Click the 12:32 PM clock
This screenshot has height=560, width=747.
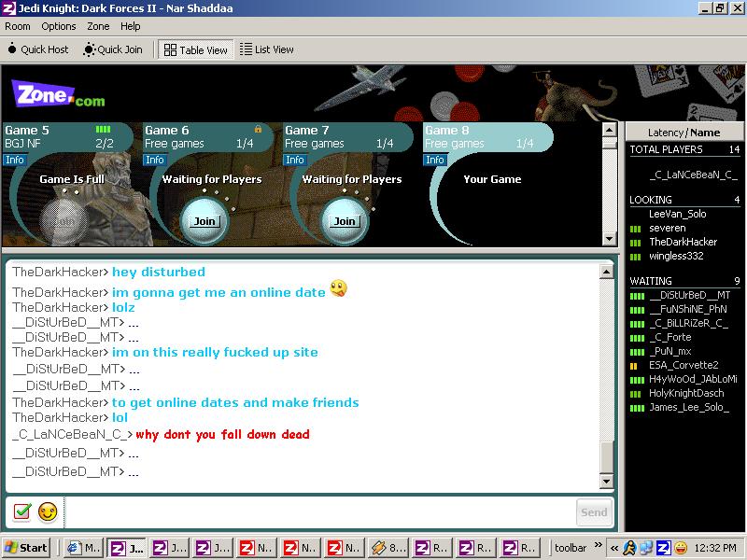point(715,548)
